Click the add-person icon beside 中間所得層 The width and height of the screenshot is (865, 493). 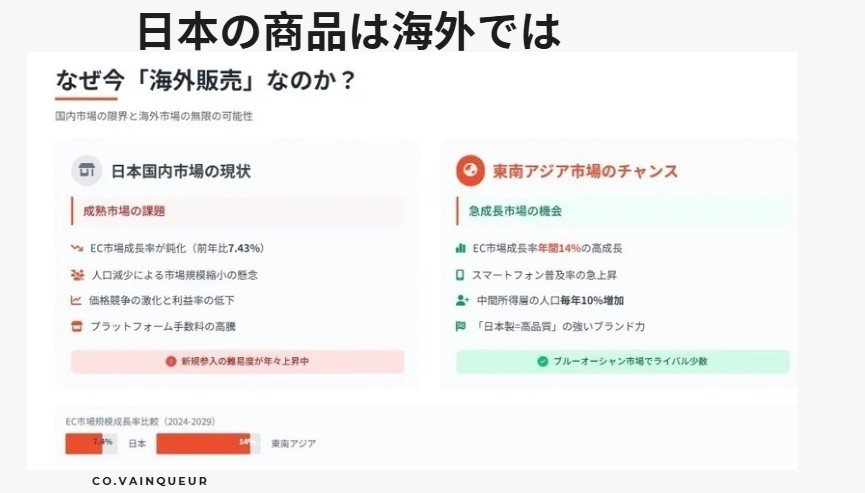pyautogui.click(x=461, y=300)
